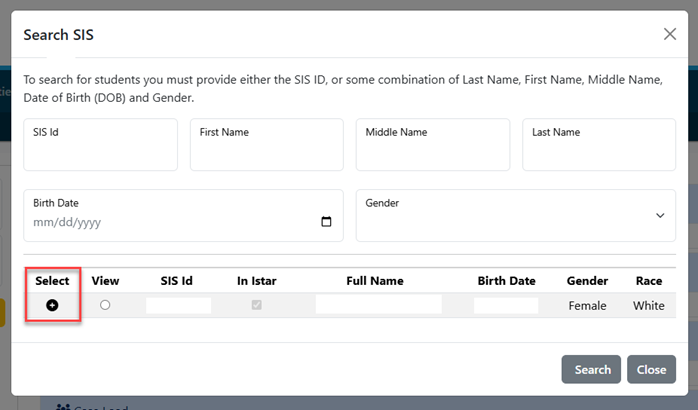The width and height of the screenshot is (698, 410).
Task: Focus the First Name input field
Action: (x=267, y=144)
